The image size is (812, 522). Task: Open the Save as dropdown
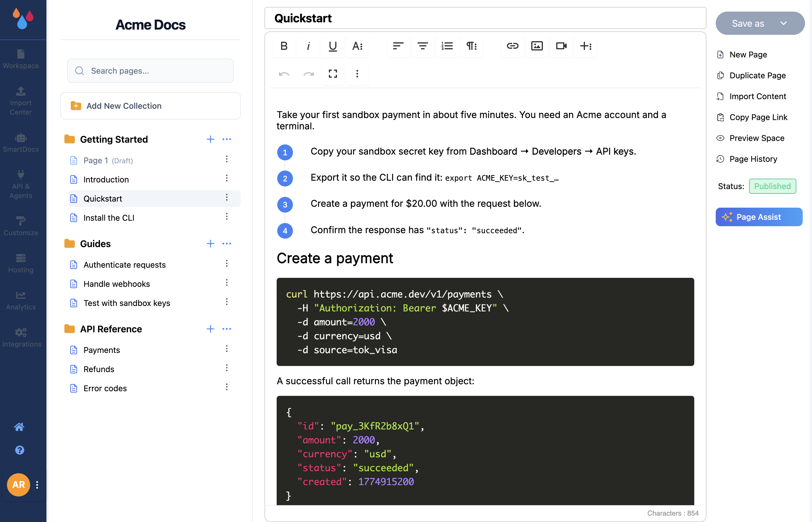point(760,23)
